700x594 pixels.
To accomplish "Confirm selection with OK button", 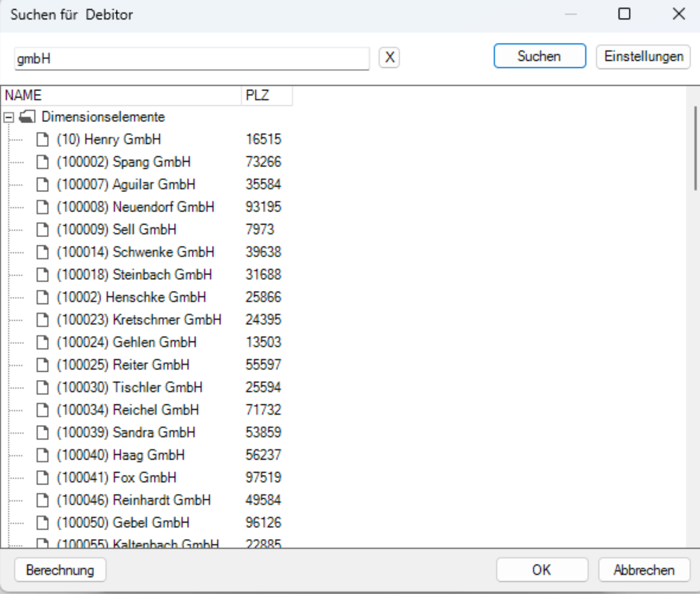I will tap(542, 570).
